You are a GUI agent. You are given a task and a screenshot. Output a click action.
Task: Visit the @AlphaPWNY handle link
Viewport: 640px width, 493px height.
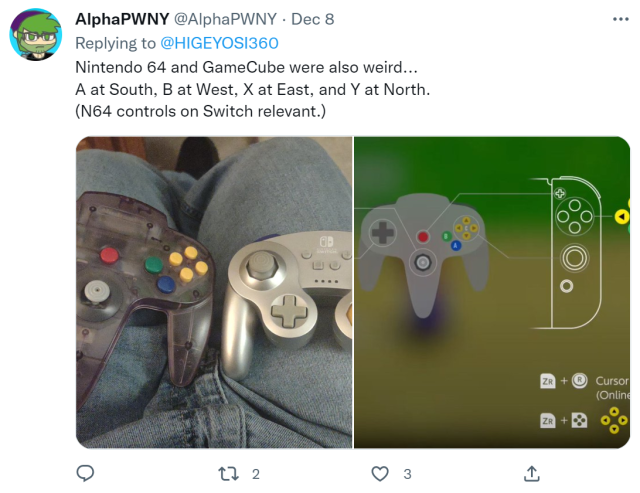(226, 19)
